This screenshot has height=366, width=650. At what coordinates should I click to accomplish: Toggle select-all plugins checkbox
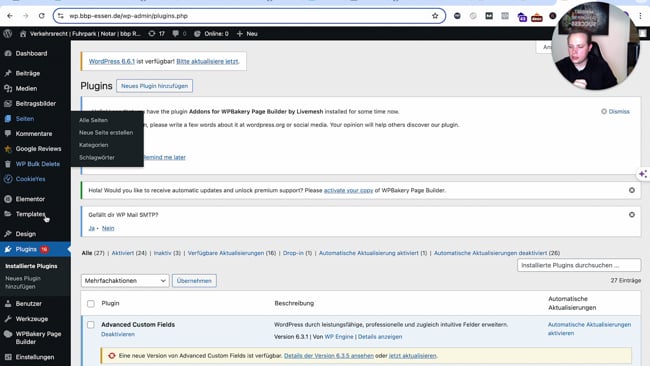point(91,303)
